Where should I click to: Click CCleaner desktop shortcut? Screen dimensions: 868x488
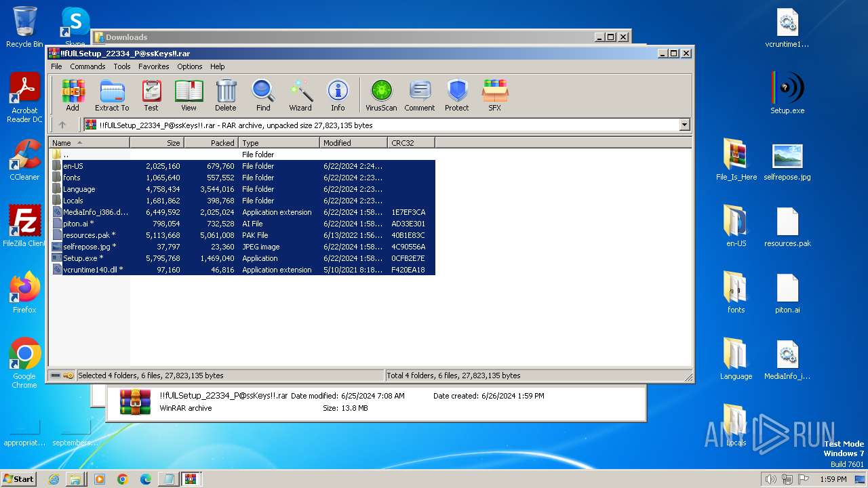click(24, 160)
